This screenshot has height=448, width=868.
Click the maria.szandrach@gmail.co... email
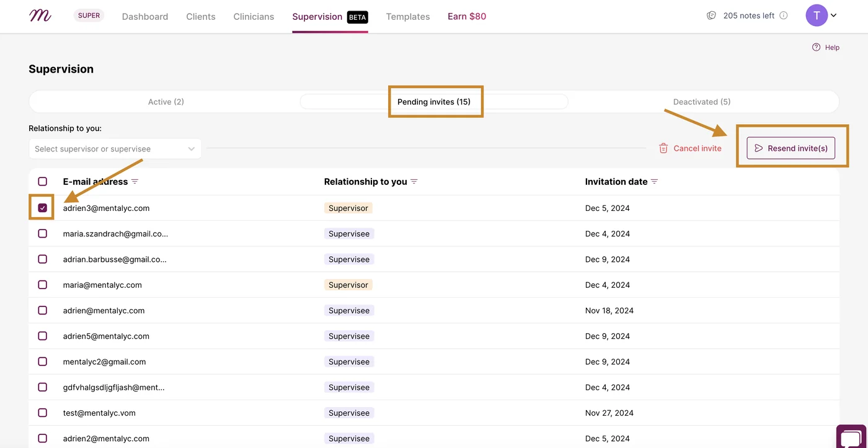115,234
